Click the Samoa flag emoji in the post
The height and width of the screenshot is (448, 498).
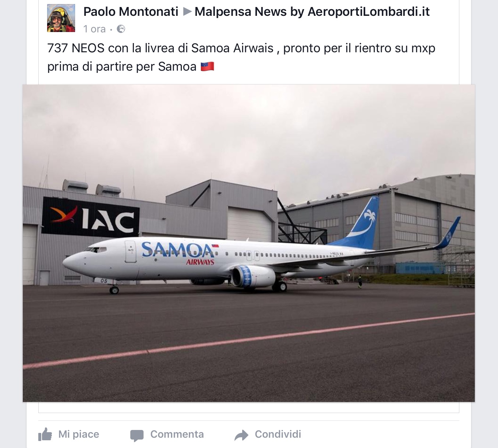click(207, 67)
